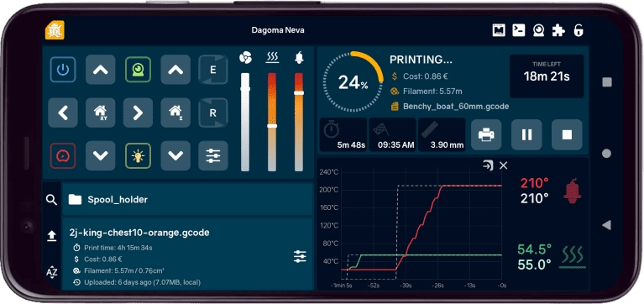The image size is (644, 304).
Task: Tap the green heated bed icon
Action: [x=573, y=257]
